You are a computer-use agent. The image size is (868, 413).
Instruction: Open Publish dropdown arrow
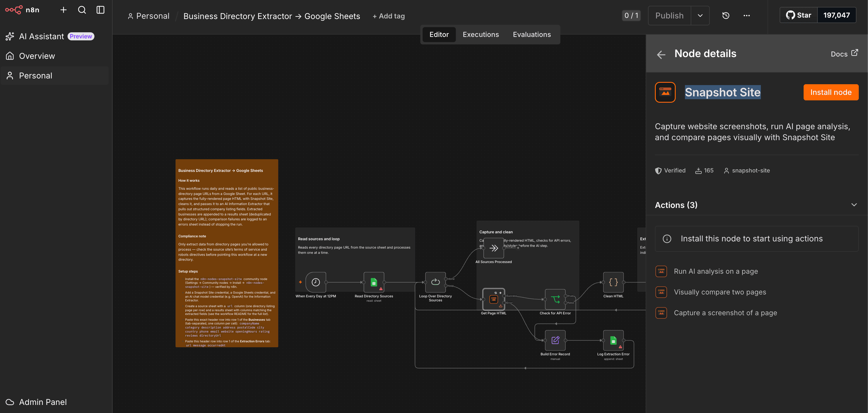click(x=700, y=16)
